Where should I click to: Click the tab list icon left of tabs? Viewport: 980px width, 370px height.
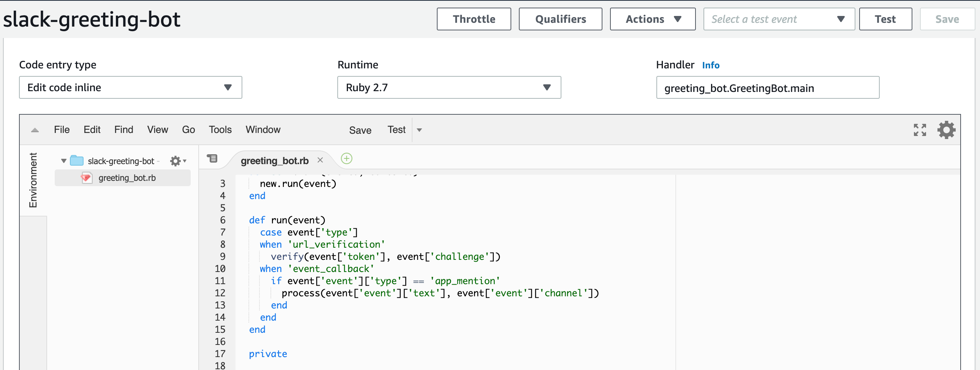click(212, 158)
